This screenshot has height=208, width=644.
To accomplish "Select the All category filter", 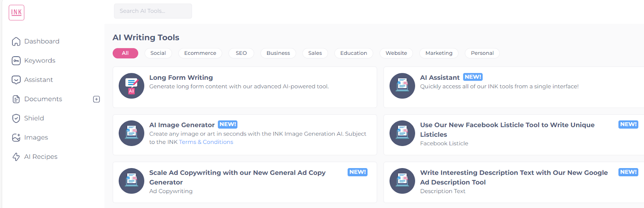I will [x=125, y=53].
